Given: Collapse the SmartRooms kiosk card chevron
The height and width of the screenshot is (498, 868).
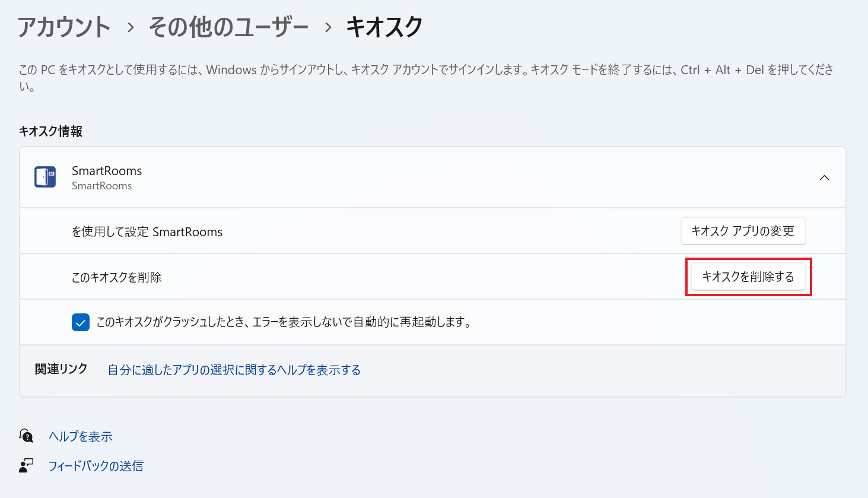Looking at the screenshot, I should pyautogui.click(x=824, y=177).
